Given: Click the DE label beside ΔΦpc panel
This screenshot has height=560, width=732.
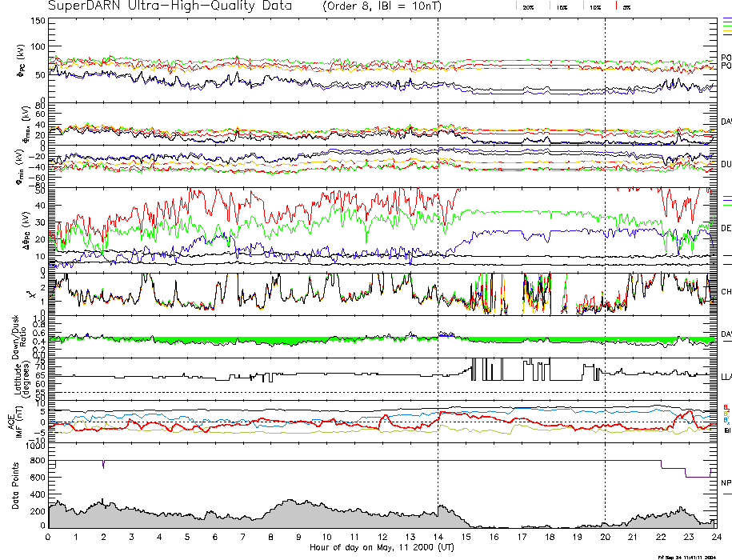Looking at the screenshot, I should (x=726, y=228).
